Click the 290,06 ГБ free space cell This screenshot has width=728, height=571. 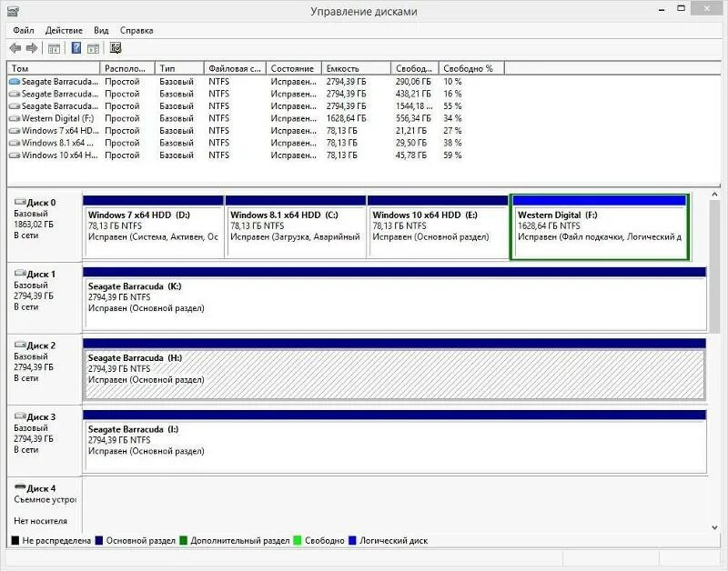click(413, 82)
